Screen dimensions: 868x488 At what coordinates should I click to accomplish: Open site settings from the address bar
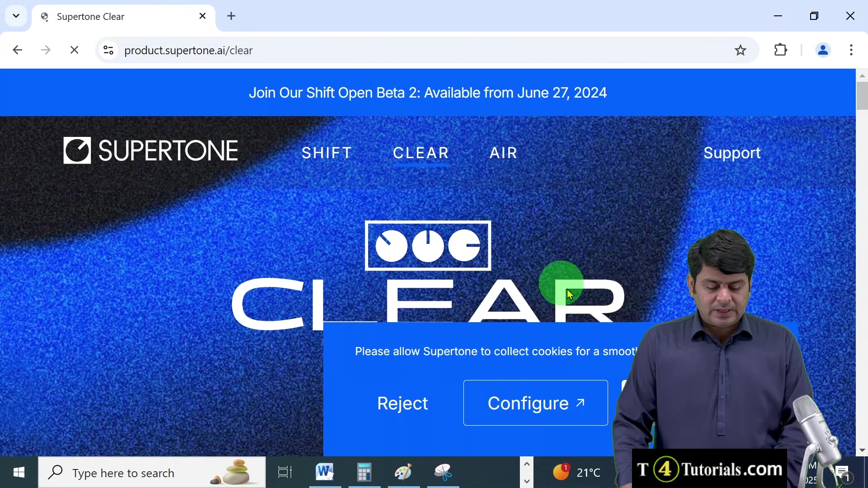108,50
